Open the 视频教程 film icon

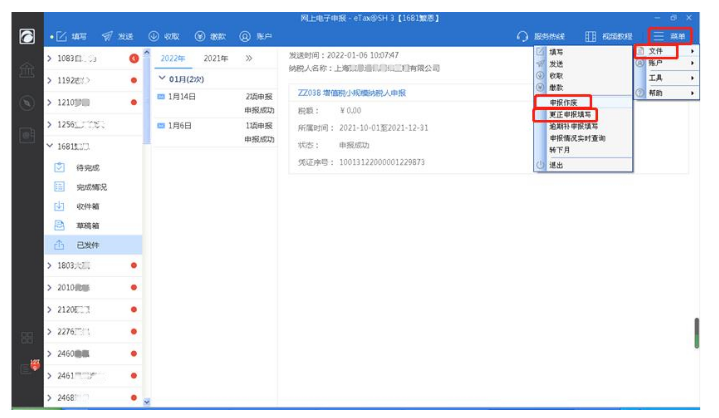591,36
